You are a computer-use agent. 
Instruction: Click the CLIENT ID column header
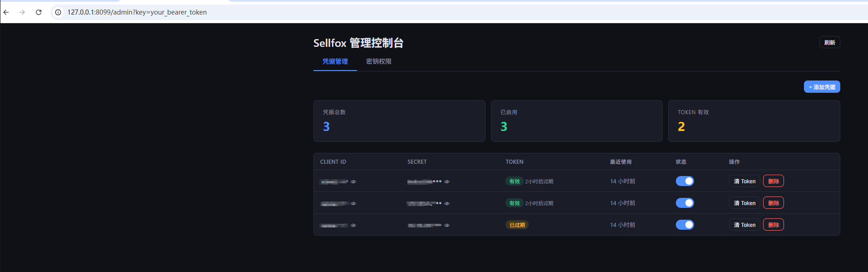coord(333,162)
